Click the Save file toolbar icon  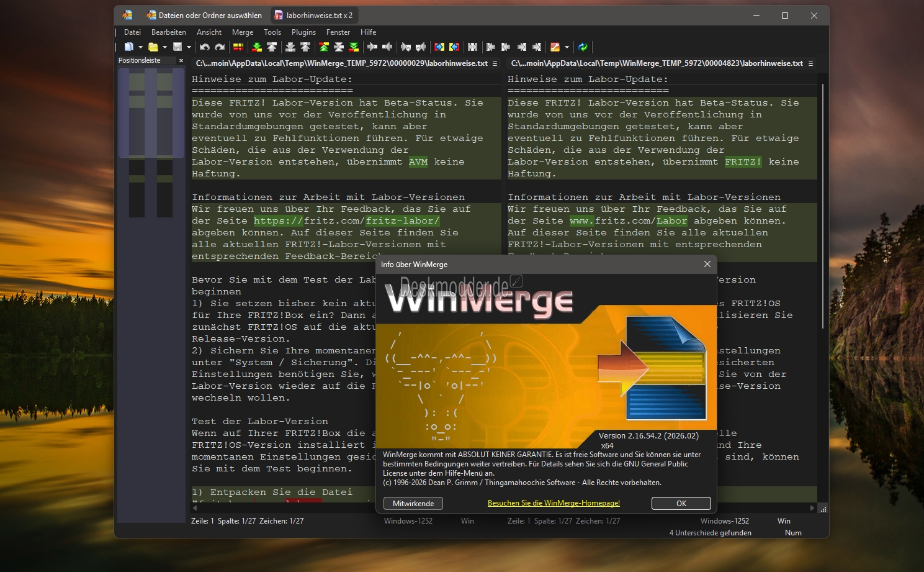(177, 47)
